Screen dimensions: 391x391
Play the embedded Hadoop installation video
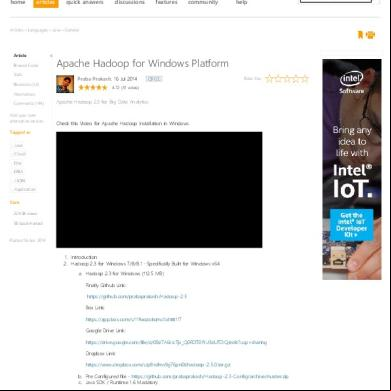coord(159,190)
